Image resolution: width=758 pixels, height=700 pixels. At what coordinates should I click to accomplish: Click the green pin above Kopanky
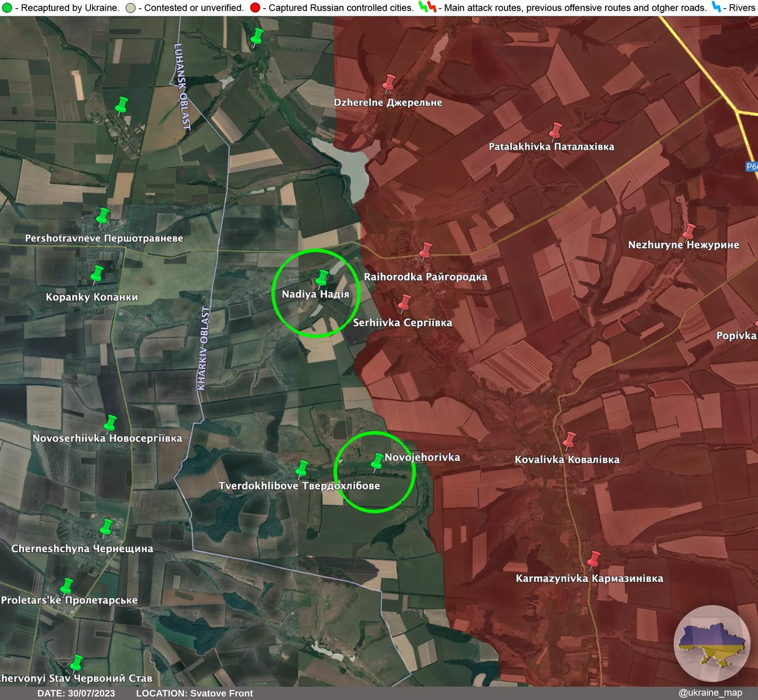[x=97, y=274]
